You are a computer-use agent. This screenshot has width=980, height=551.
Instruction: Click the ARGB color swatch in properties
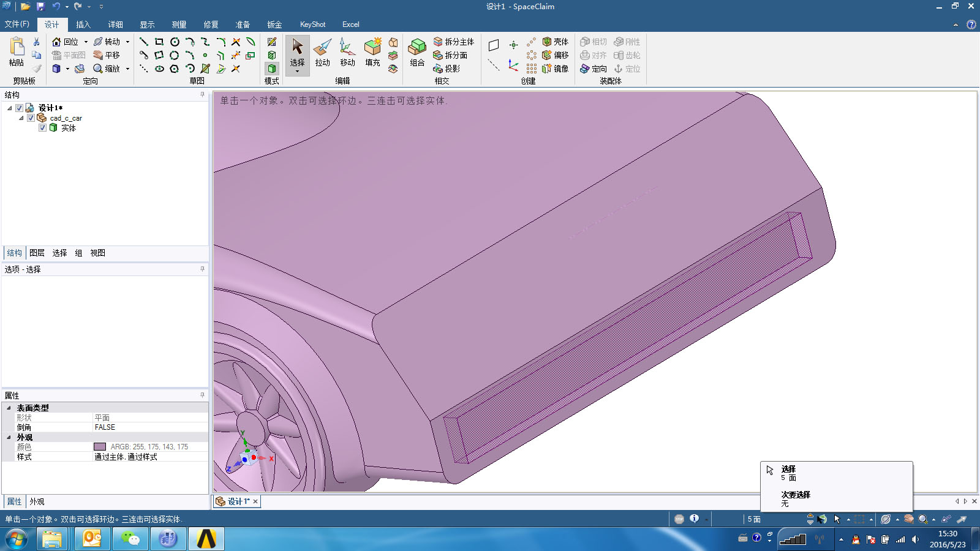[x=100, y=447]
